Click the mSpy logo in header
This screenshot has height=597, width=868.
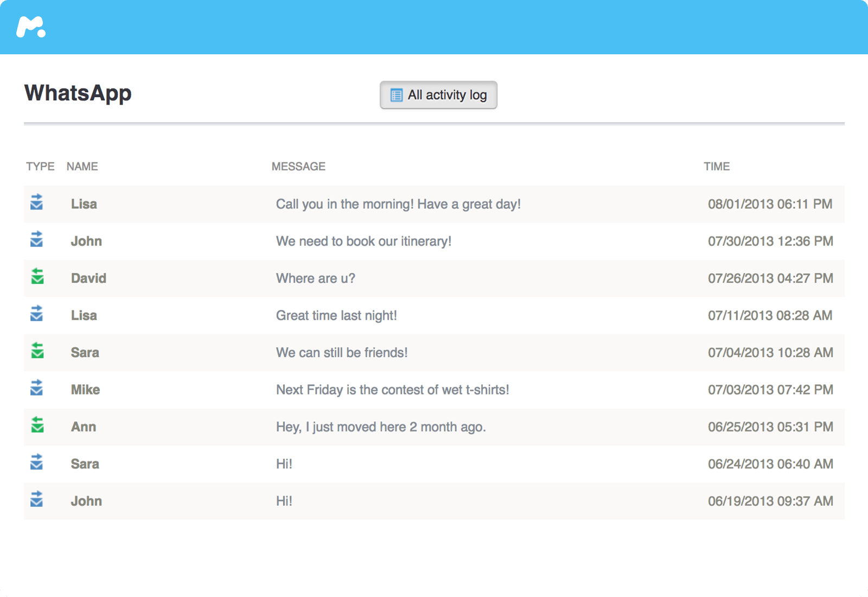(x=31, y=27)
